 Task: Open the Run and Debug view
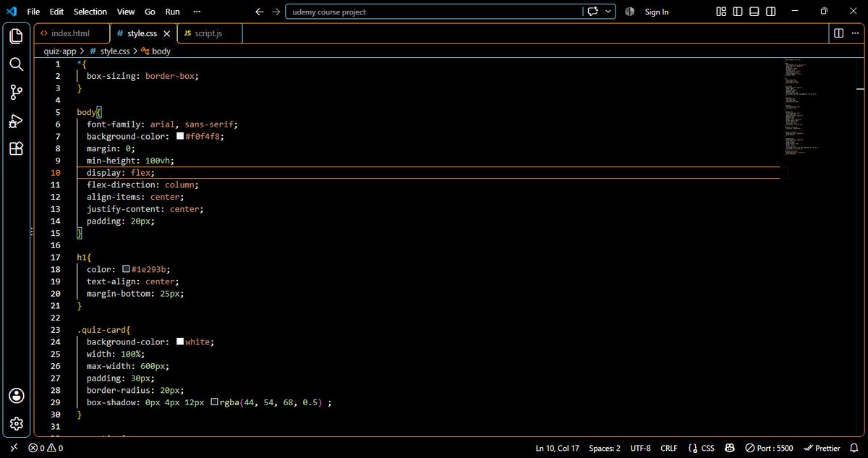coord(16,121)
